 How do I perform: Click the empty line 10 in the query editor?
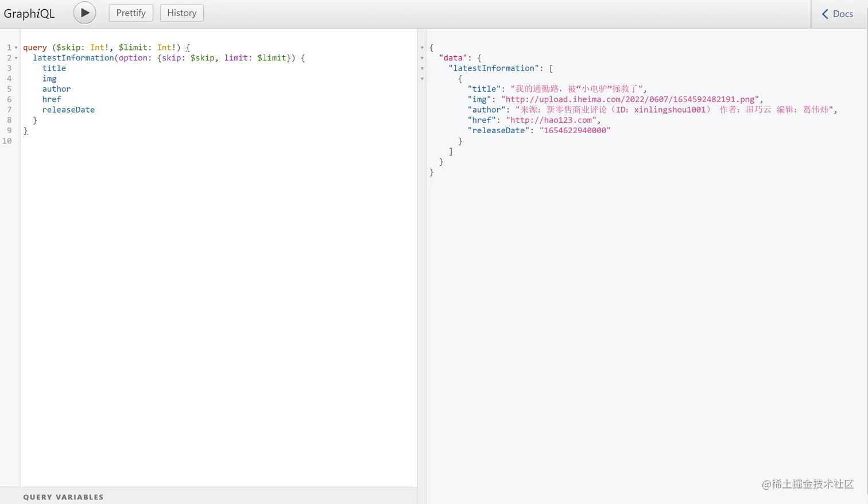(218, 141)
